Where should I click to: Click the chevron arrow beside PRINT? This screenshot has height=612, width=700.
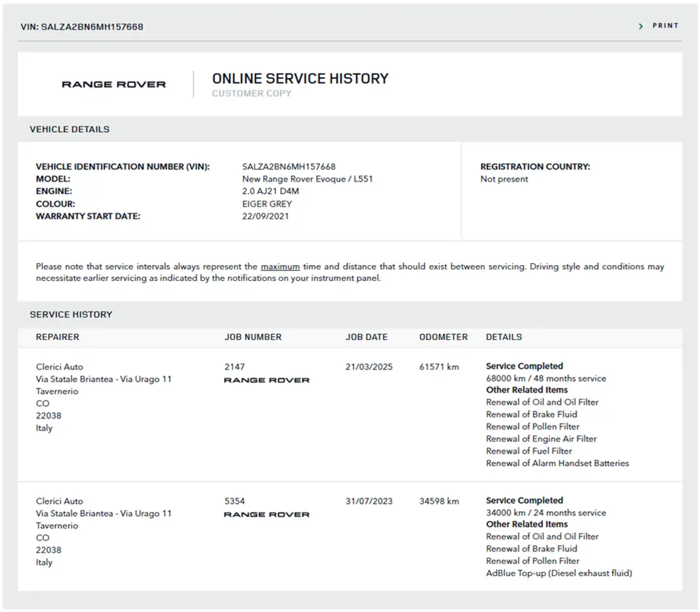641,26
